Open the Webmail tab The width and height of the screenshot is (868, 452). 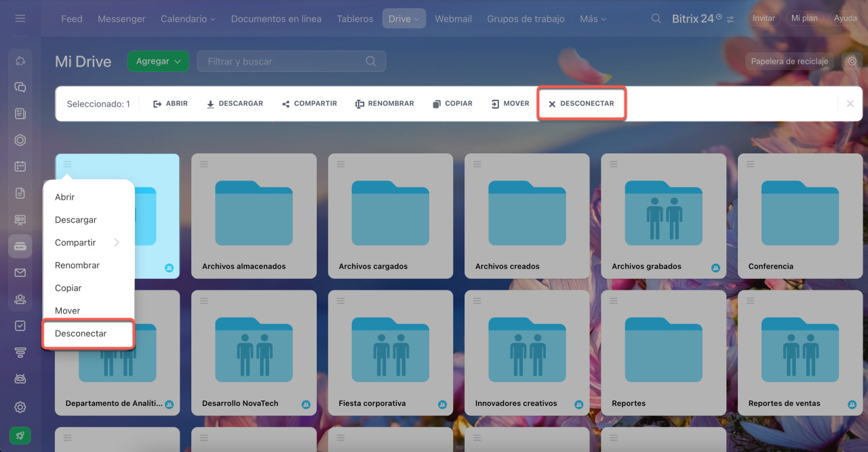coord(453,18)
